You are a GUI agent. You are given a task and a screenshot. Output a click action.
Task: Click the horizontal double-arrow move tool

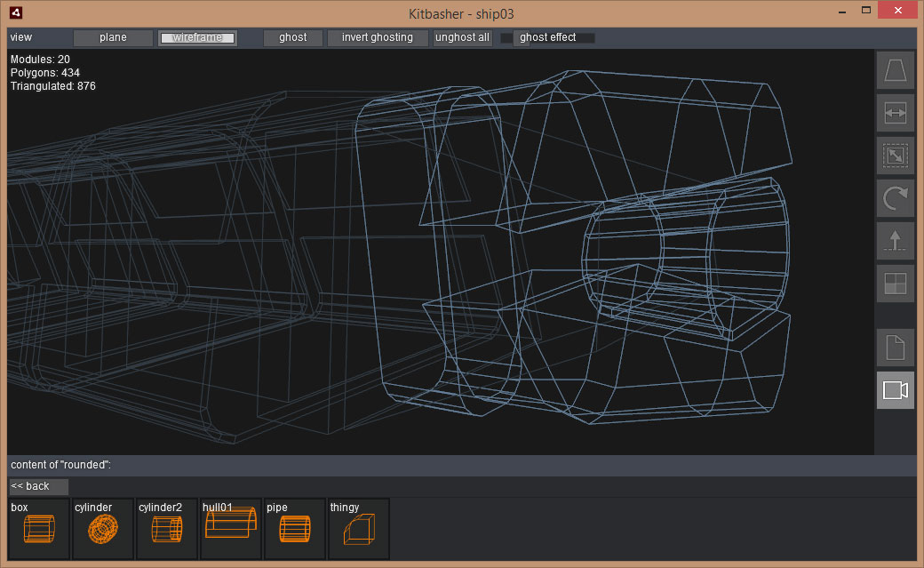coord(895,113)
